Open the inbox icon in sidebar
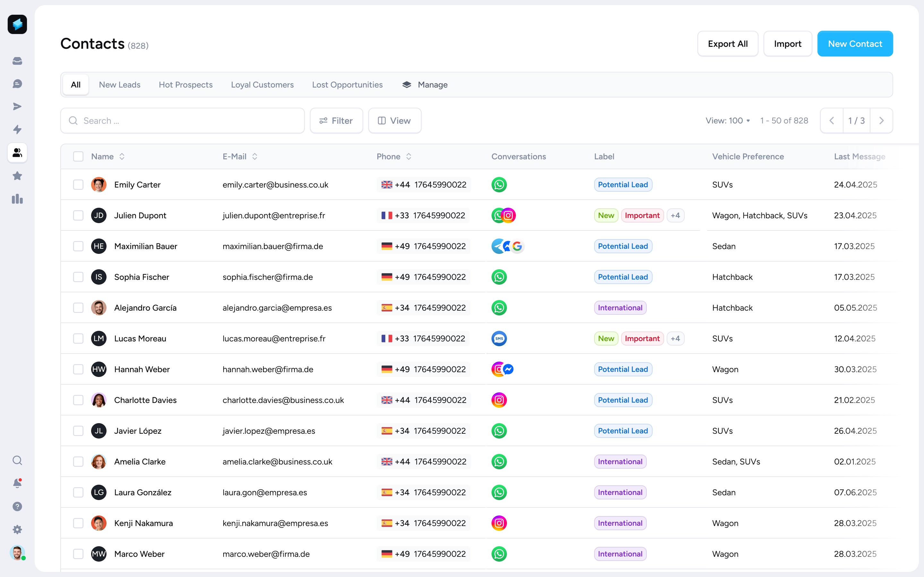 [17, 61]
